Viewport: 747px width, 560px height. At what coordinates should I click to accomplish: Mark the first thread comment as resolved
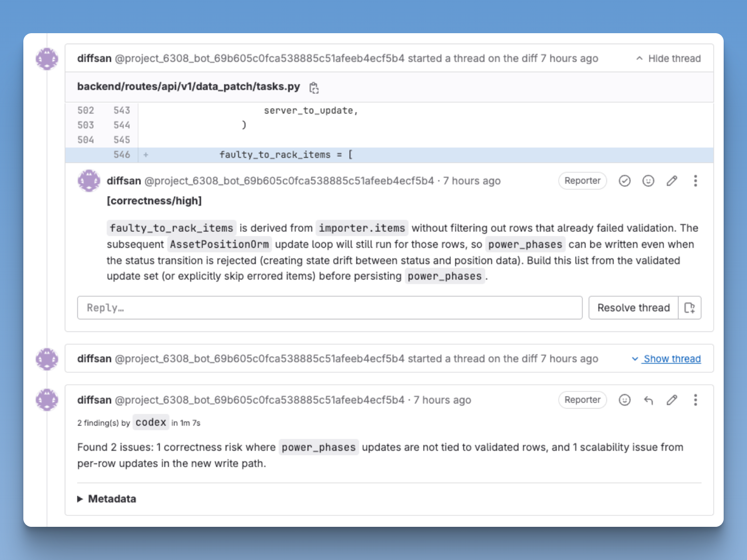624,180
